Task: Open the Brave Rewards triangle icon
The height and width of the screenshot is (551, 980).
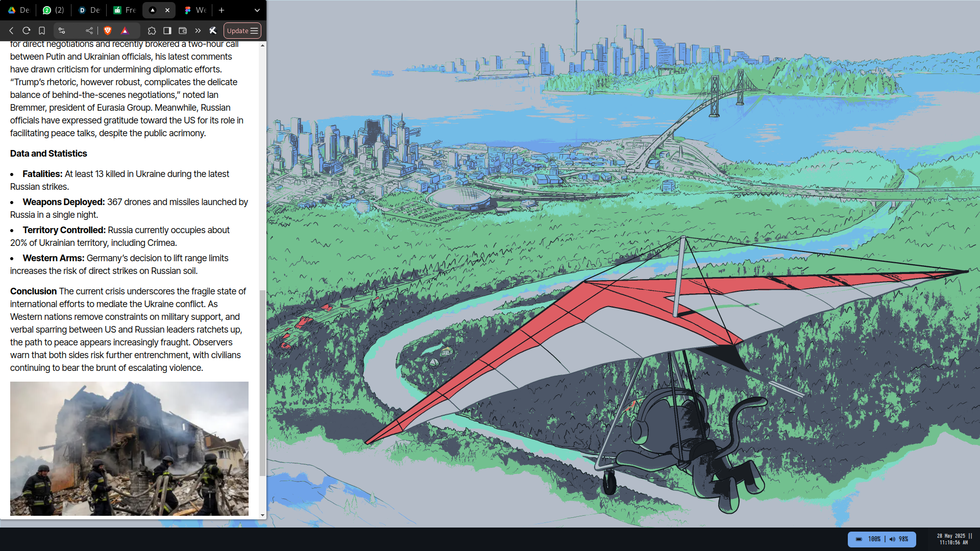Action: point(125,31)
